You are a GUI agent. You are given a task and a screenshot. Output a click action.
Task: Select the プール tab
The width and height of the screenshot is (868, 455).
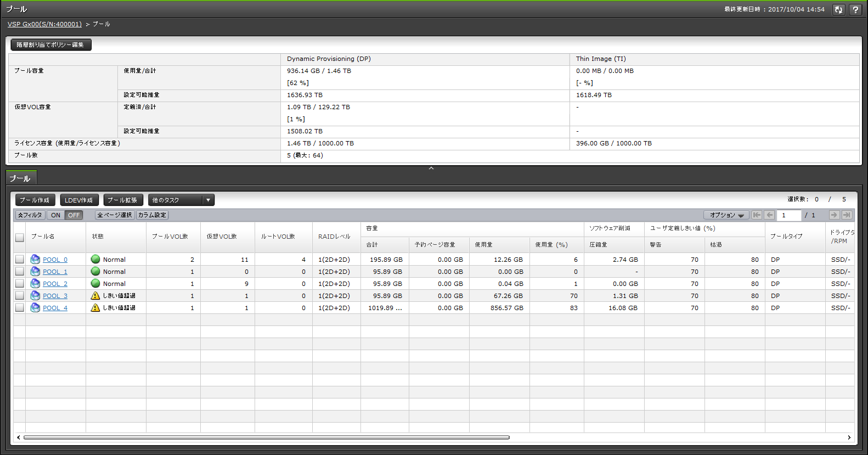click(20, 178)
